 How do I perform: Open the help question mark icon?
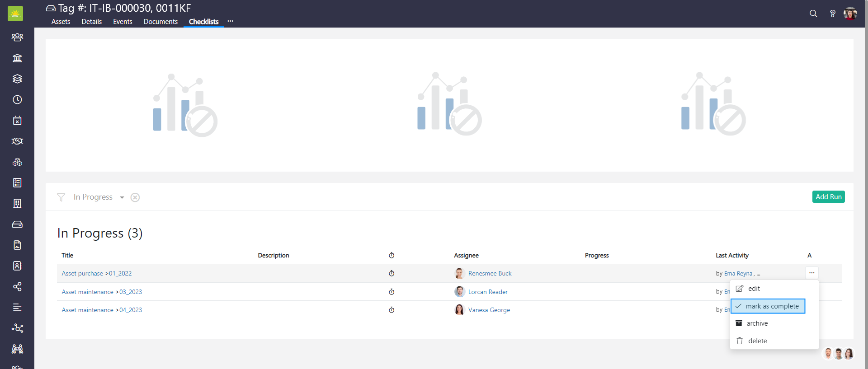(x=832, y=14)
